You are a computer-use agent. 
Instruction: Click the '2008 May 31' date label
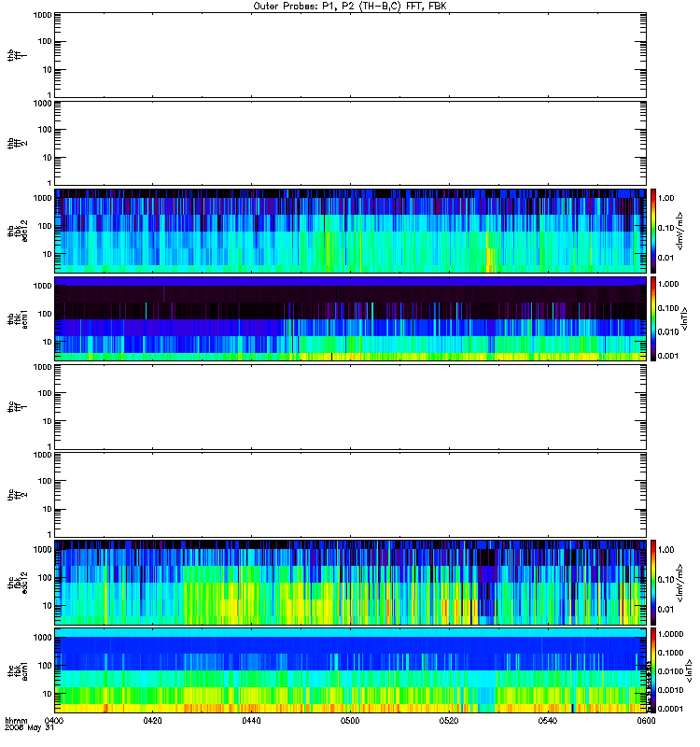pyautogui.click(x=30, y=728)
